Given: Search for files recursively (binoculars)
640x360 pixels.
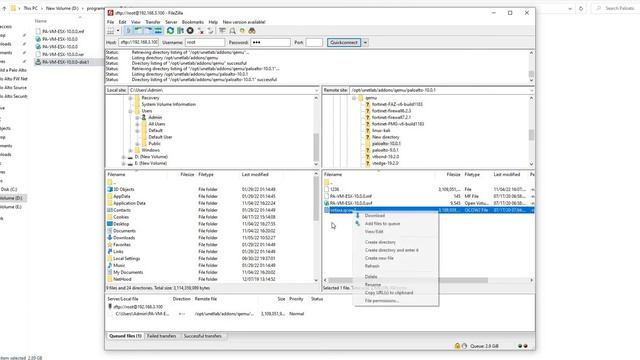Looking at the screenshot, I should tap(252, 31).
